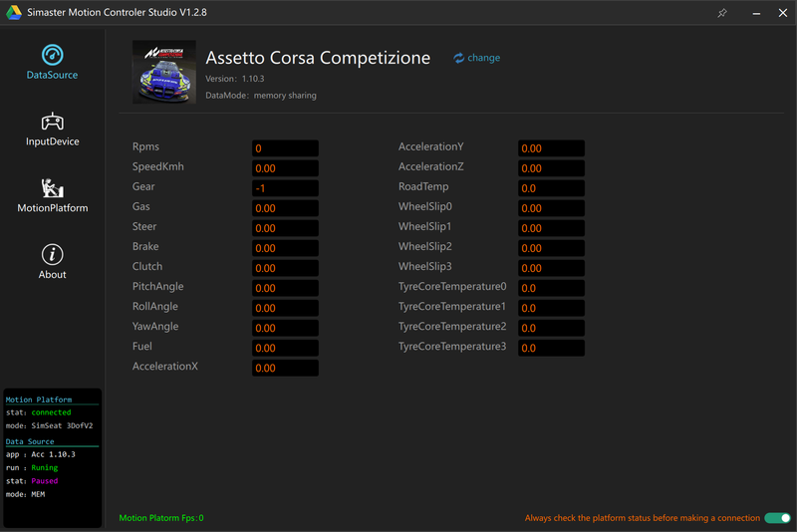Click the RoadTemp value field
The width and height of the screenshot is (797, 532).
coord(551,188)
